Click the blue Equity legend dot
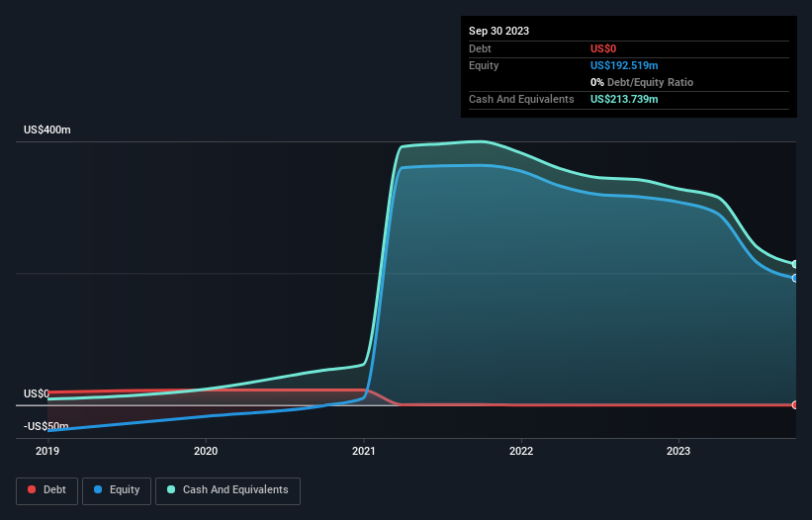Viewport: 812px width, 520px height. pos(98,489)
